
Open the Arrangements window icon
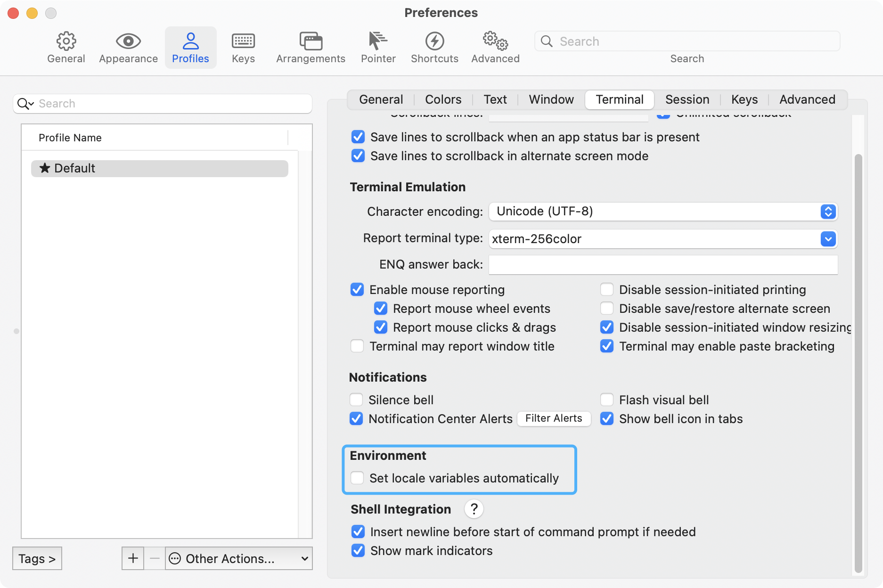pyautogui.click(x=311, y=41)
